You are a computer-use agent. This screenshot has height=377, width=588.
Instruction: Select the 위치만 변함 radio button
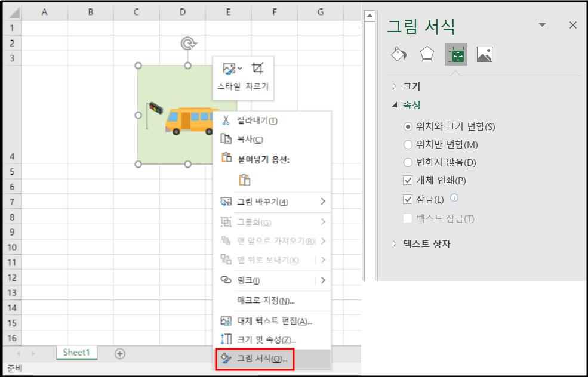click(x=408, y=144)
